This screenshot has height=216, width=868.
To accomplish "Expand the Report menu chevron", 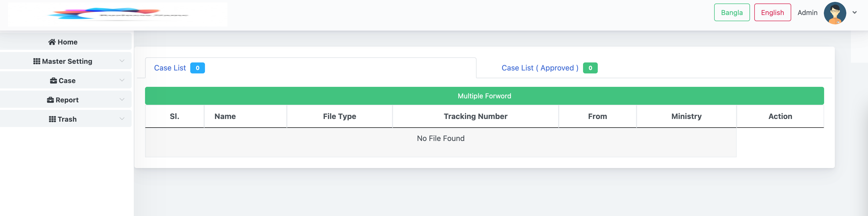I will (x=122, y=99).
